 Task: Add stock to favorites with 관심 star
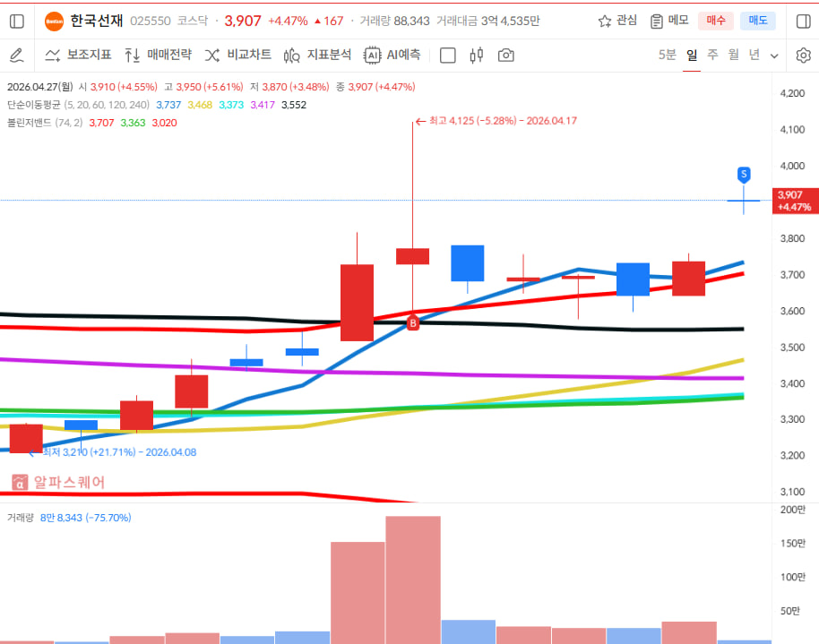click(617, 21)
